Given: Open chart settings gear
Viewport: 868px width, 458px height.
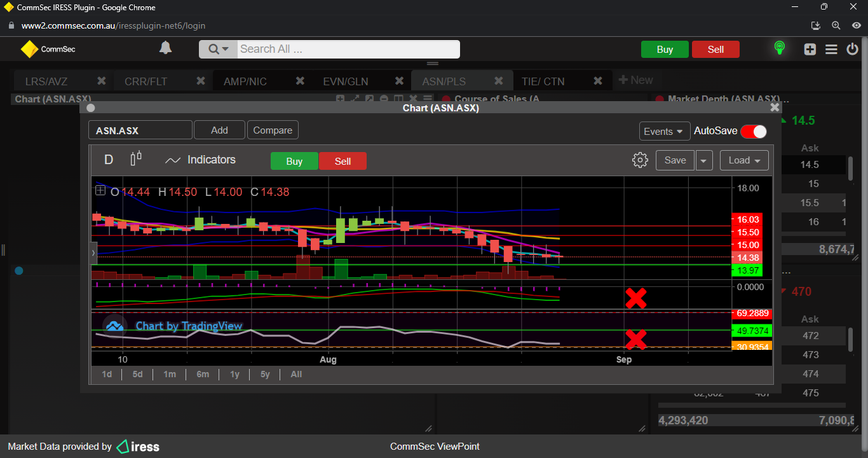Looking at the screenshot, I should (640, 160).
